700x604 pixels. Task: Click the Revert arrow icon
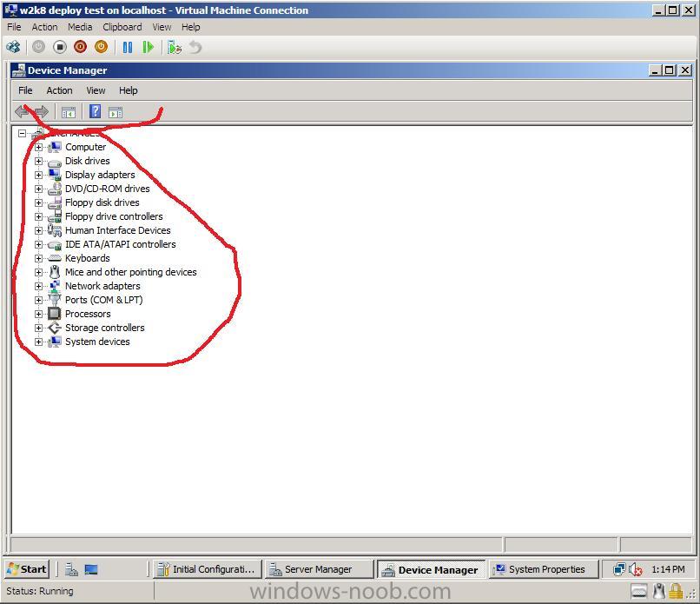pos(195,47)
